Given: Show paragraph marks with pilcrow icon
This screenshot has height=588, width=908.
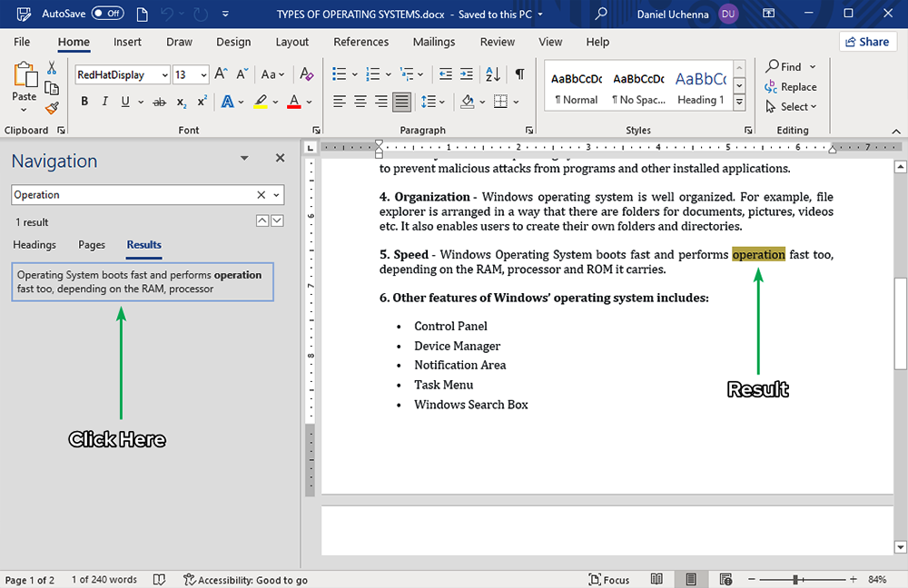Looking at the screenshot, I should pos(519,74).
